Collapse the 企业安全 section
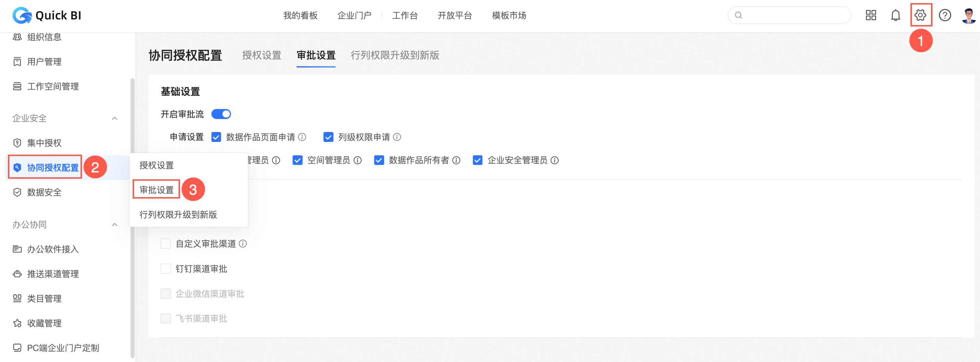 coord(114,118)
